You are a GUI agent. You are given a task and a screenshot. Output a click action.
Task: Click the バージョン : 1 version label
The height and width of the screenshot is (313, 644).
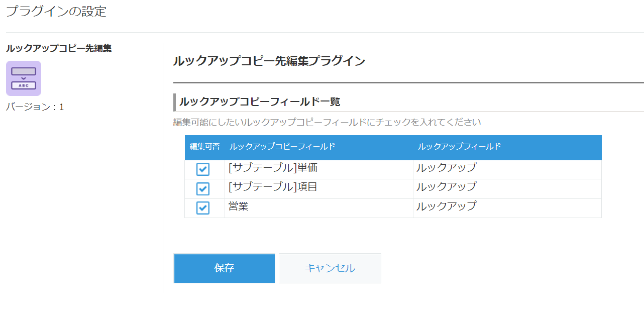tap(35, 107)
